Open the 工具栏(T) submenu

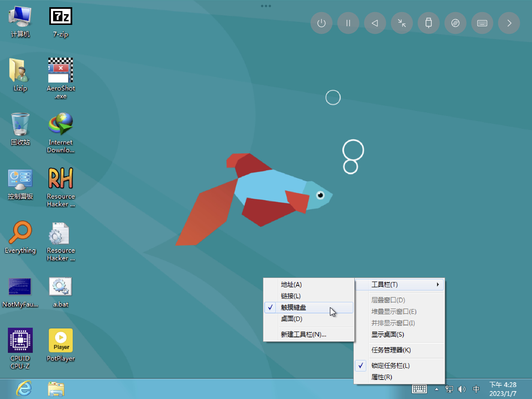399,284
